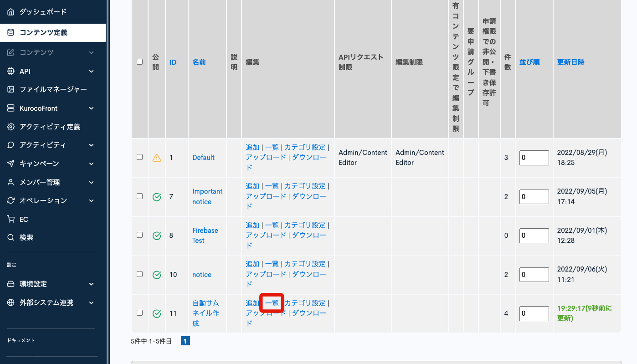Check the checkbox for Default row
This screenshot has height=364, width=637.
[x=140, y=157]
